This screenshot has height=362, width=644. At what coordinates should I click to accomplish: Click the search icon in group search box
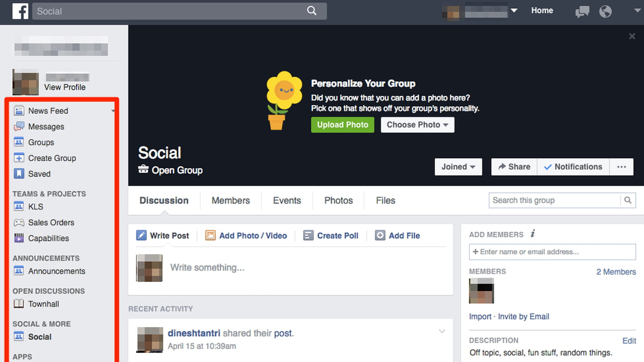[628, 200]
